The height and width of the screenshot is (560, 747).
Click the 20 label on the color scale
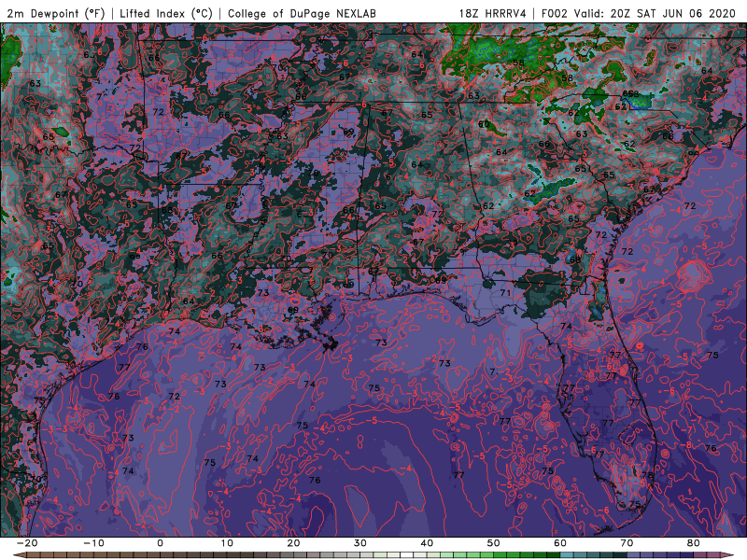click(293, 543)
